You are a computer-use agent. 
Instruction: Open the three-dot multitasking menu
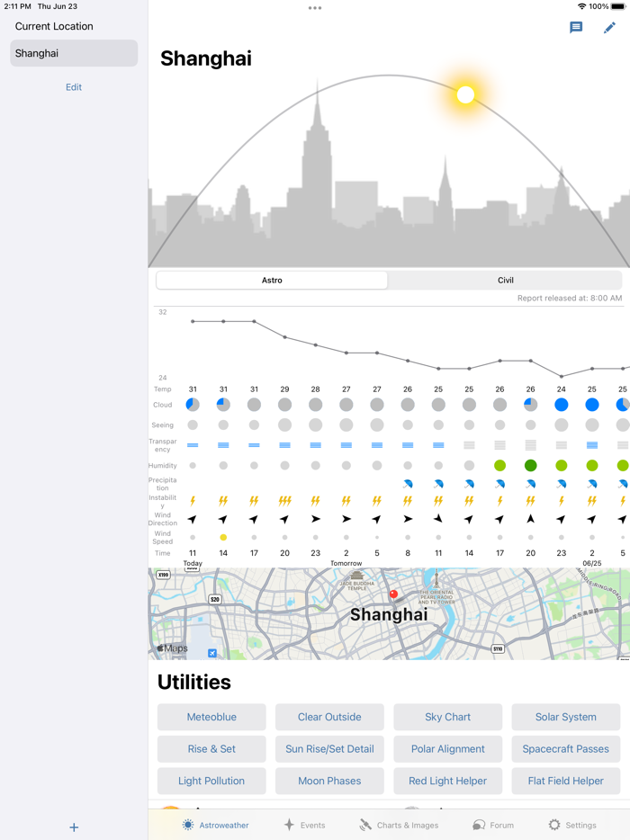tap(315, 8)
